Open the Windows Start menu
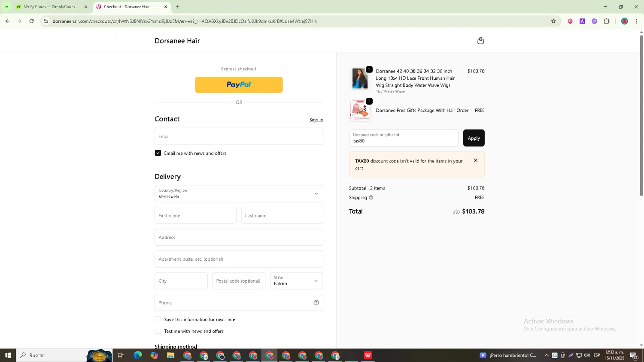The width and height of the screenshot is (644, 362). coord(8,355)
